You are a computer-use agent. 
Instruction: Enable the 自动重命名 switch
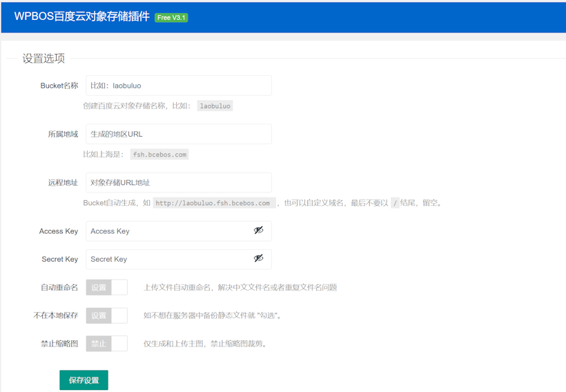107,287
